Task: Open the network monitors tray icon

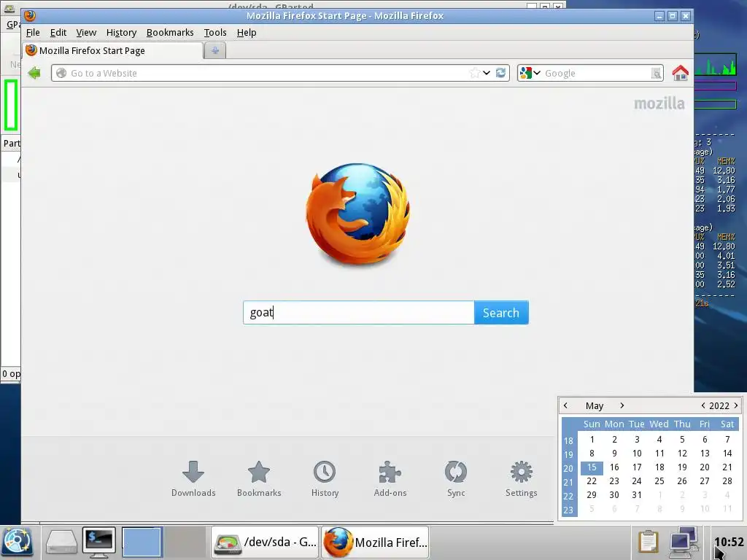Action: click(x=684, y=542)
